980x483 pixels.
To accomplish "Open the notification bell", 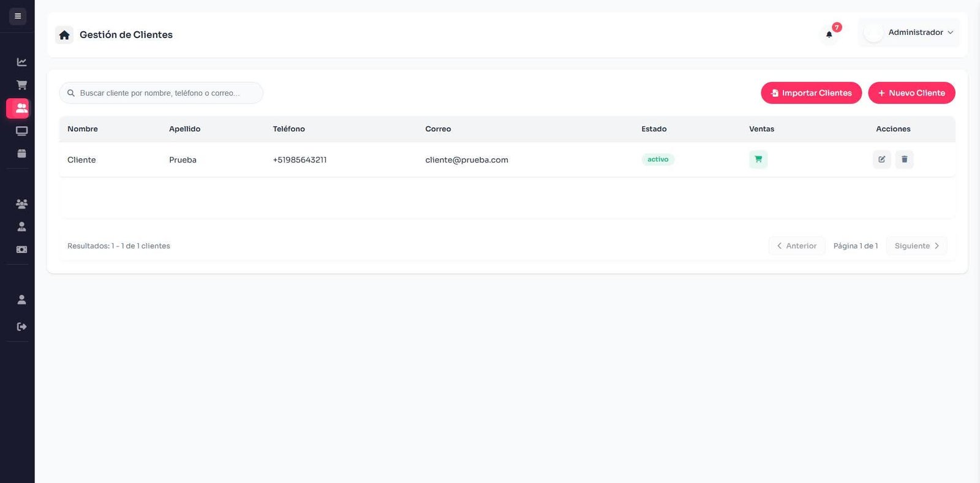I will [x=829, y=34].
